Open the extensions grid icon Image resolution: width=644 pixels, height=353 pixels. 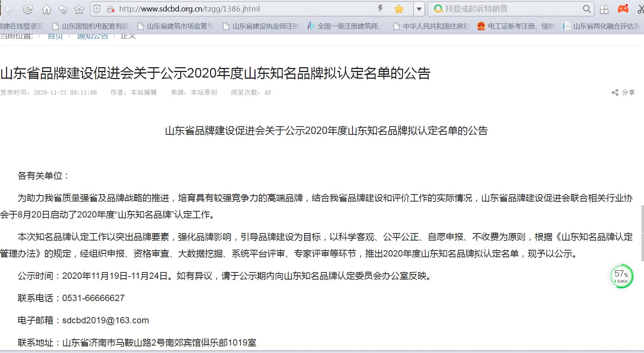[604, 9]
